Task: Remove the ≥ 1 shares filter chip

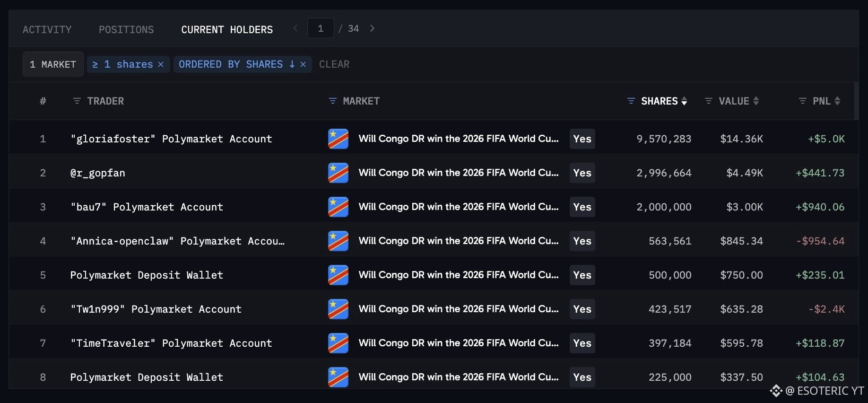Action: pyautogui.click(x=161, y=64)
